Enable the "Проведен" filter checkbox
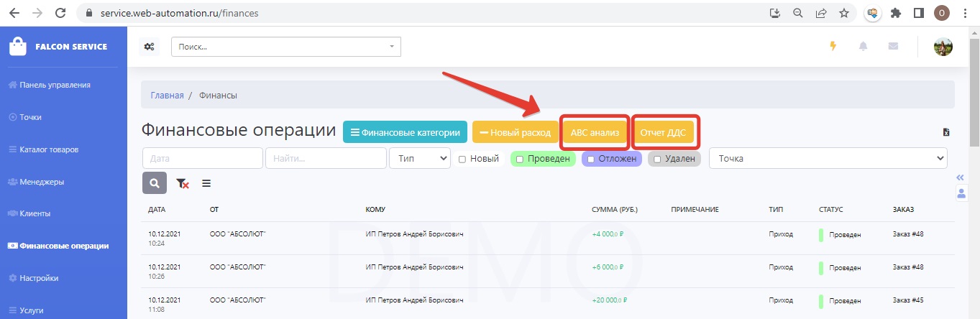Image resolution: width=980 pixels, height=319 pixels. [518, 159]
